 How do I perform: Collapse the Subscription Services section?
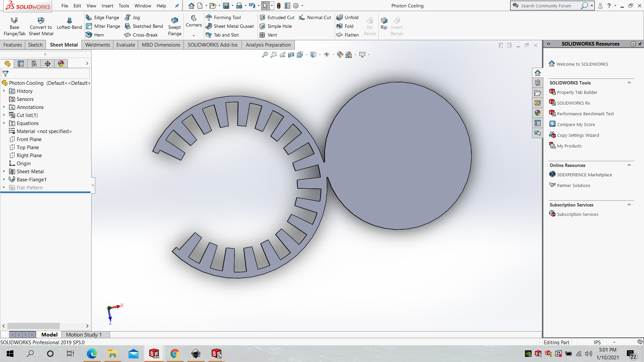[629, 205]
